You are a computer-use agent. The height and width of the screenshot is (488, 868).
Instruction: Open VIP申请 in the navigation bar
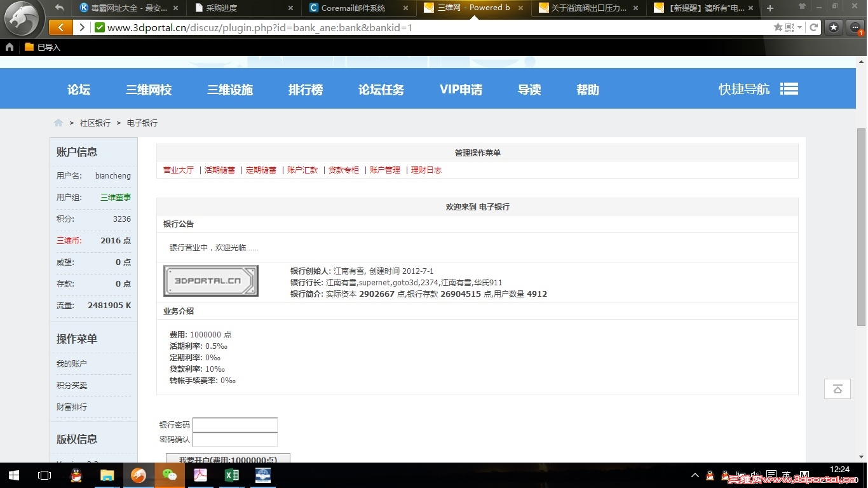coord(461,90)
